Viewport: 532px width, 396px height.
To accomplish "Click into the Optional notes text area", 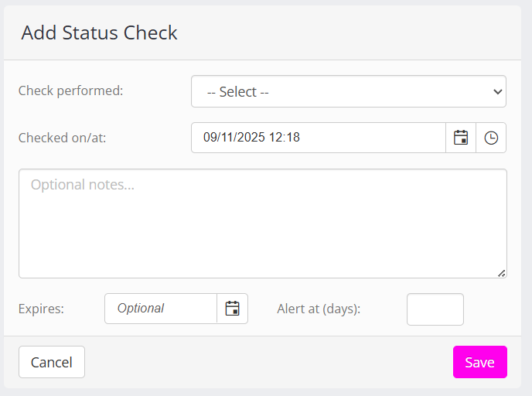I will coord(263,224).
